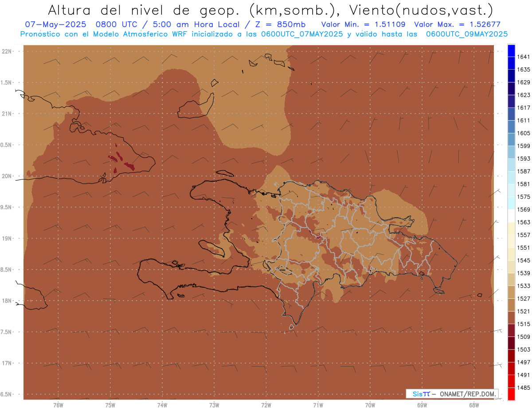Click the latitude label "17N"
This screenshot has width=532, height=411.
pos(7,364)
